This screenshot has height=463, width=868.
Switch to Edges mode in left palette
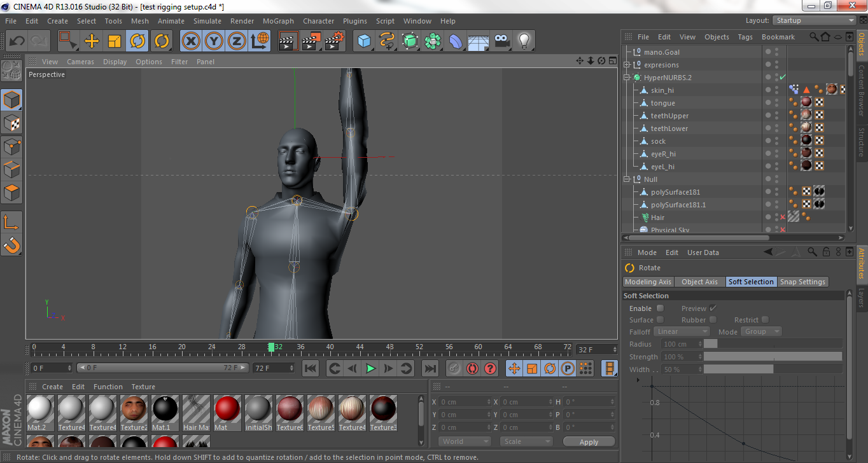[12, 169]
